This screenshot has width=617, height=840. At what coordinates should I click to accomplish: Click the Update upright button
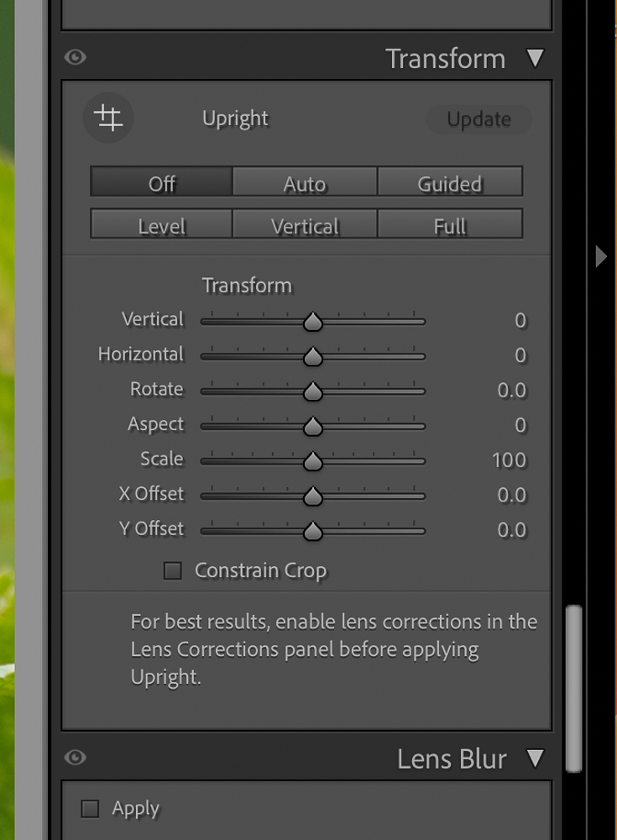(x=478, y=119)
